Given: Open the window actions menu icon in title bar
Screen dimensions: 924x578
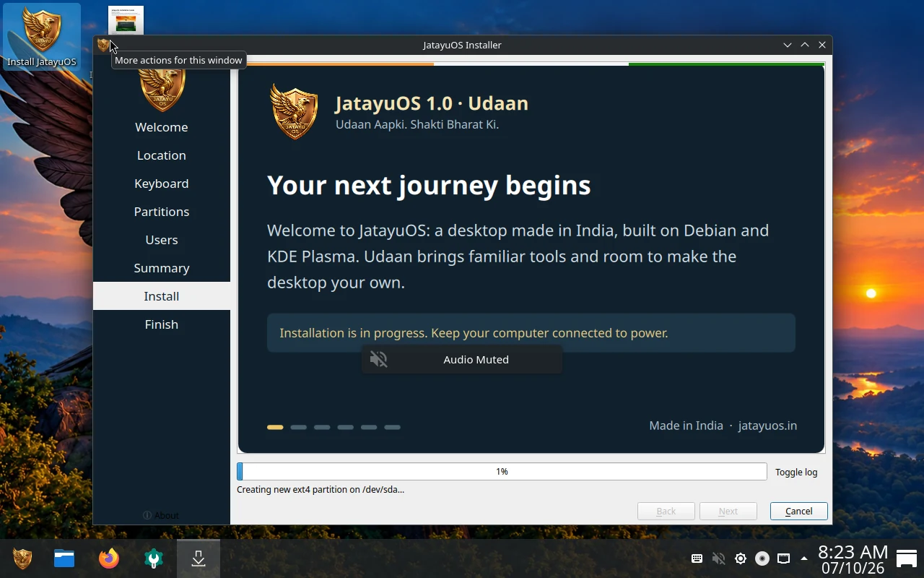Looking at the screenshot, I should 103,45.
